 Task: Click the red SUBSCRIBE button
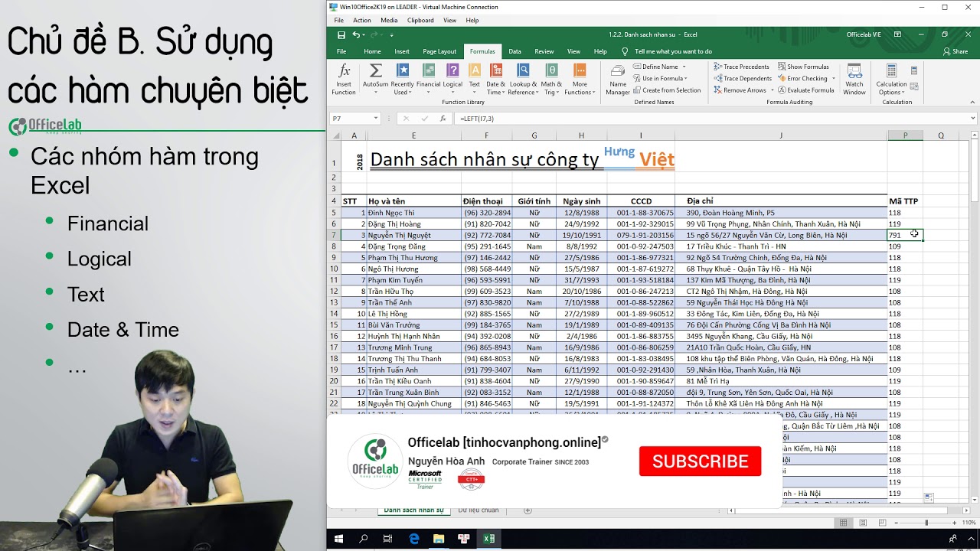tap(700, 461)
